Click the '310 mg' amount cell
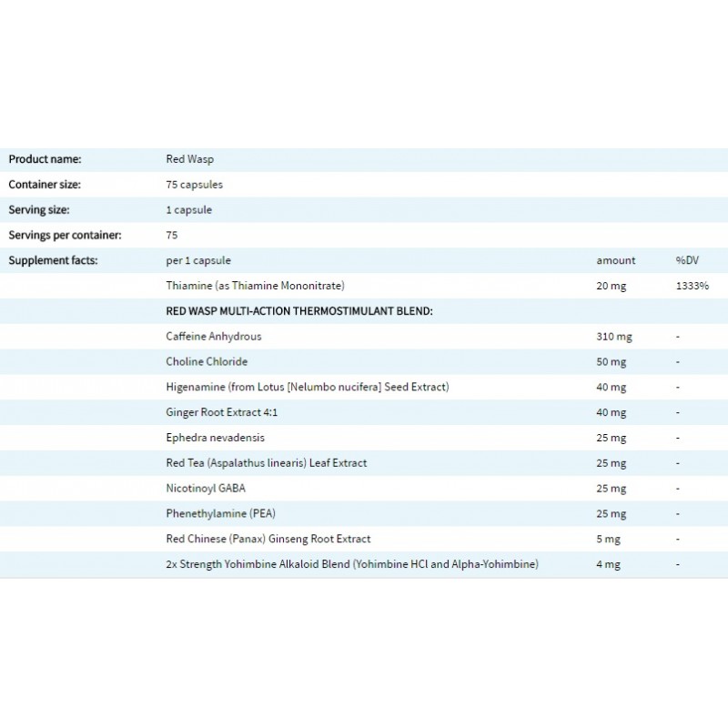Screen dimensions: 728x728 point(613,337)
